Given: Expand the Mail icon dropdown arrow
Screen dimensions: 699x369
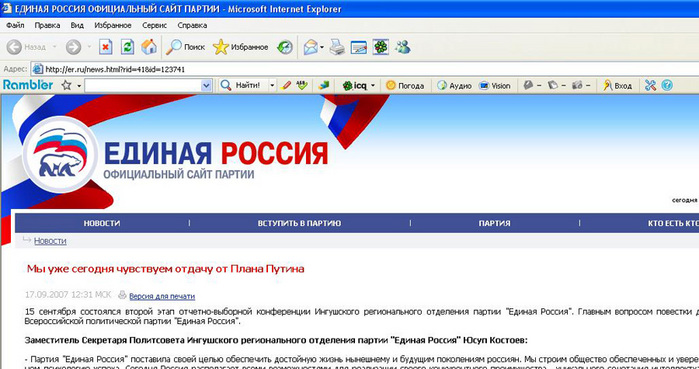Looking at the screenshot, I should pos(322,47).
